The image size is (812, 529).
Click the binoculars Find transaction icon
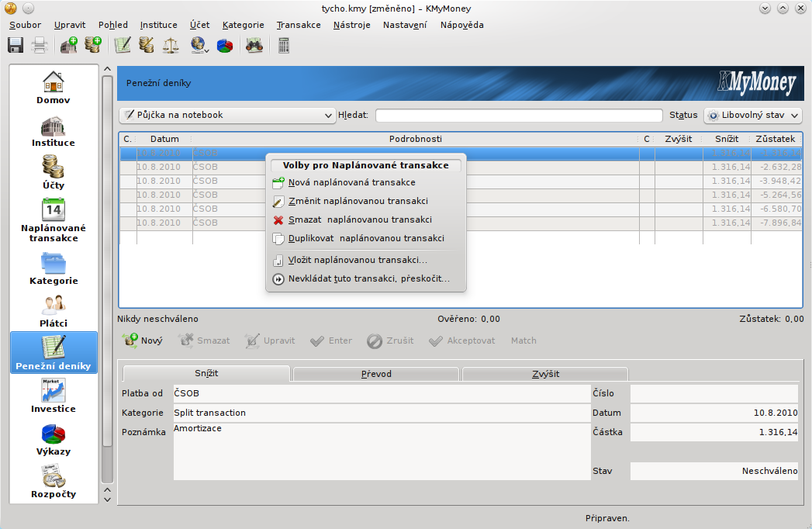click(254, 46)
